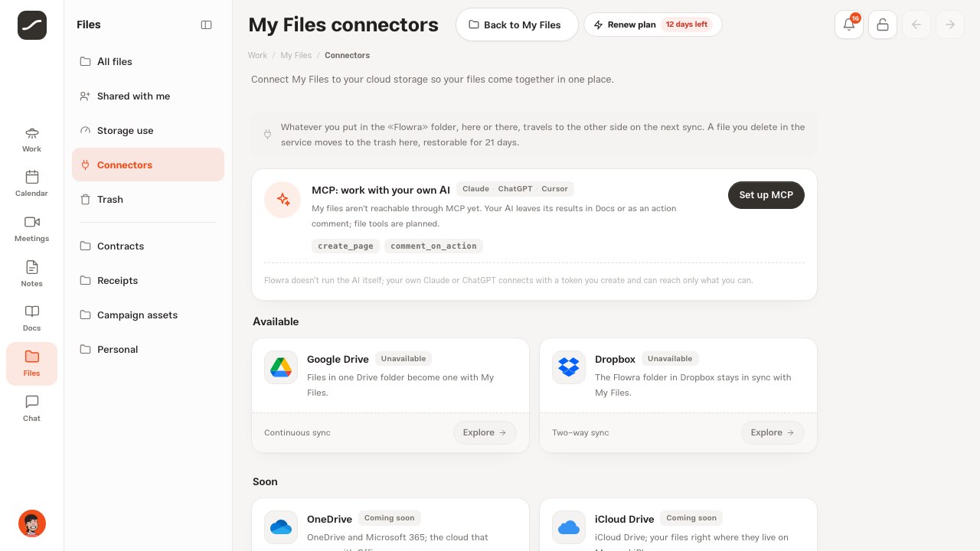Click the 12 days left badge
This screenshot has width=980, height=551.
click(686, 24)
